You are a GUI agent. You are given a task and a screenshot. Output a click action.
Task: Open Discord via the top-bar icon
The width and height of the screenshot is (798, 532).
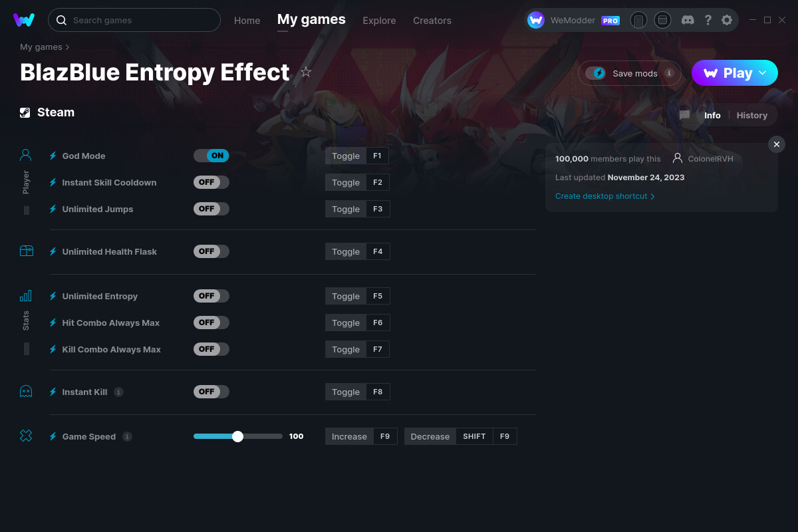[x=688, y=20]
